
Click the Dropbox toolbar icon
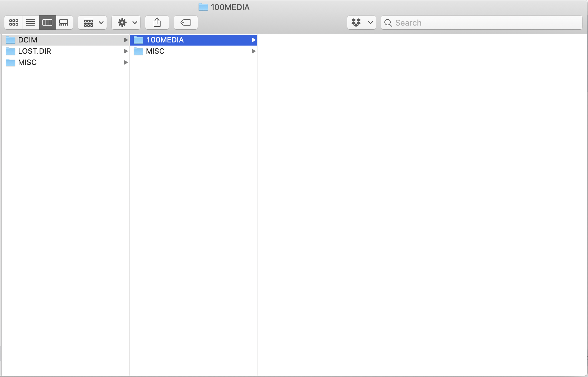tap(356, 22)
